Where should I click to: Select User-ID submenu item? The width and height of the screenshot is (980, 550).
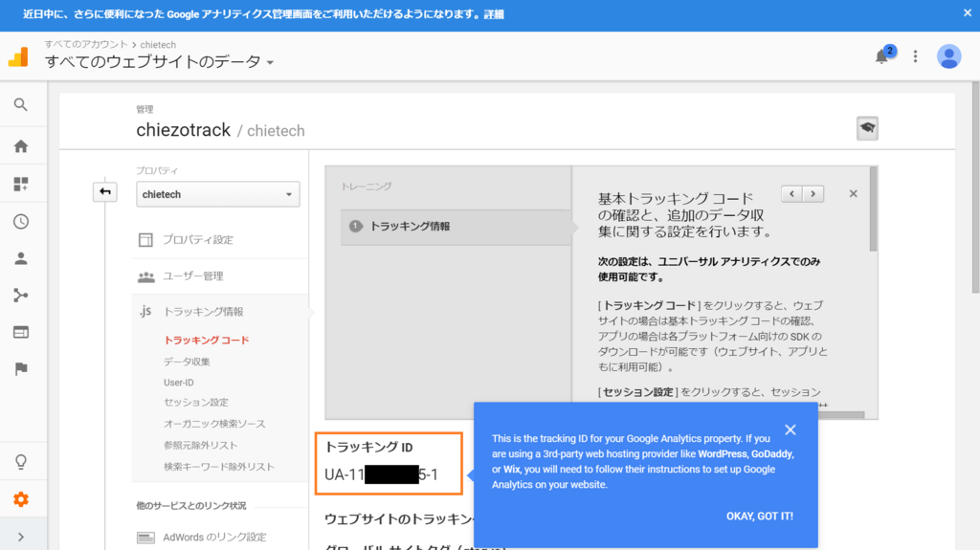[179, 383]
